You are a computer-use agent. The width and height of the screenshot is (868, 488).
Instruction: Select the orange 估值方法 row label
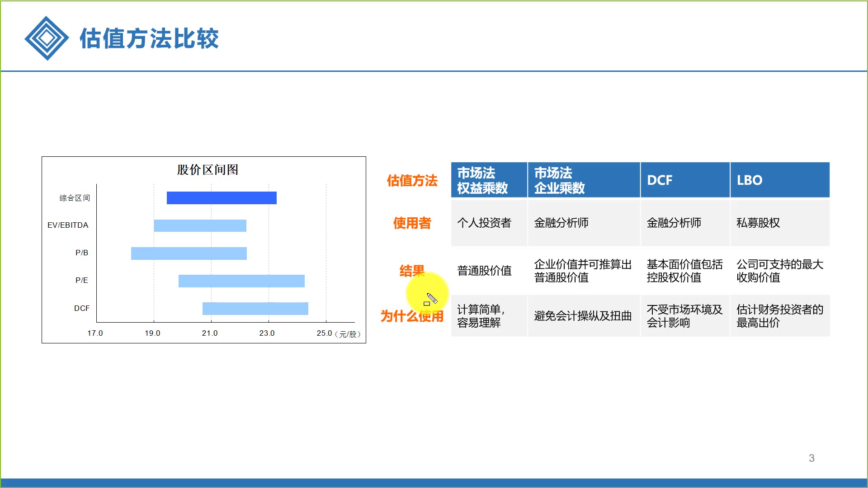point(412,181)
